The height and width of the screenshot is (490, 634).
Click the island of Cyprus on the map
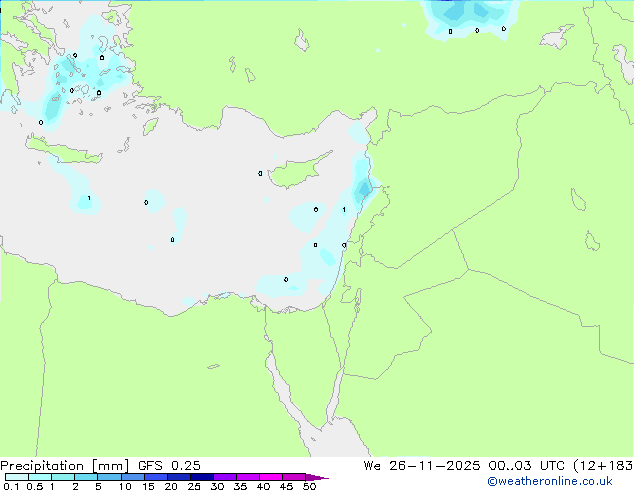[x=297, y=172]
